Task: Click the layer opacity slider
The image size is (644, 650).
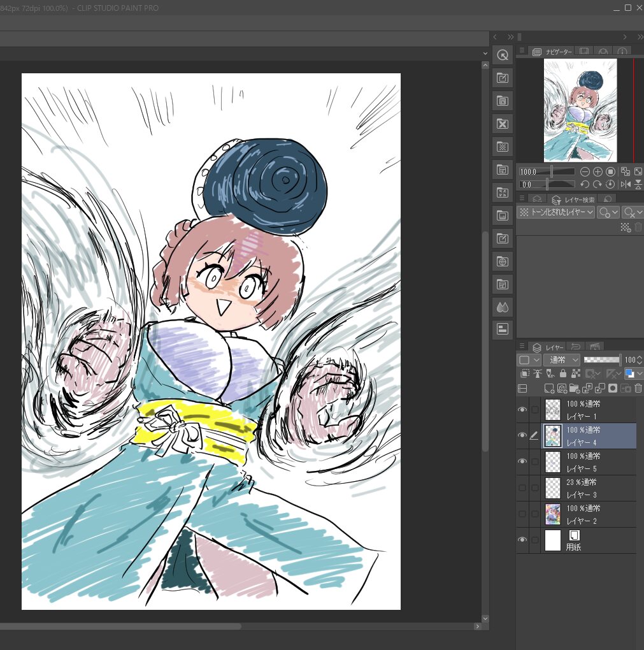Action: pos(601,360)
